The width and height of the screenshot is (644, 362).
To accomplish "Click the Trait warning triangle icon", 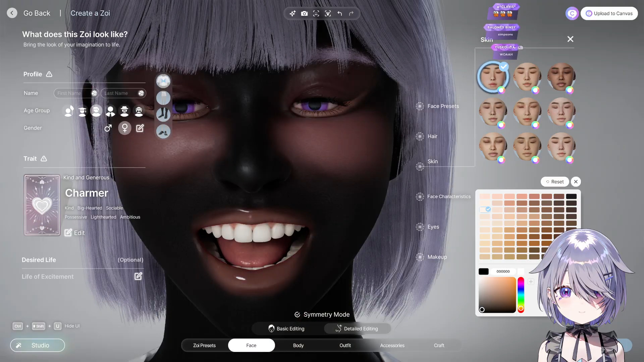I will point(44,159).
